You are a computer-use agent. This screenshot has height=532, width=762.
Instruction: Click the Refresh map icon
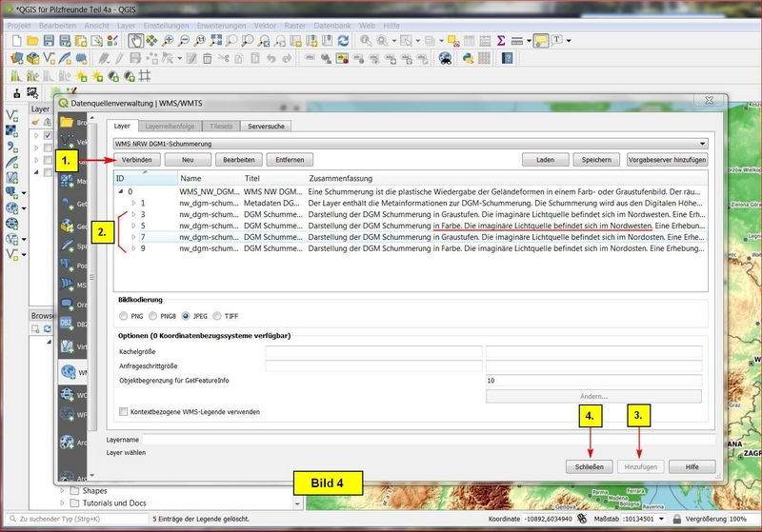click(344, 41)
